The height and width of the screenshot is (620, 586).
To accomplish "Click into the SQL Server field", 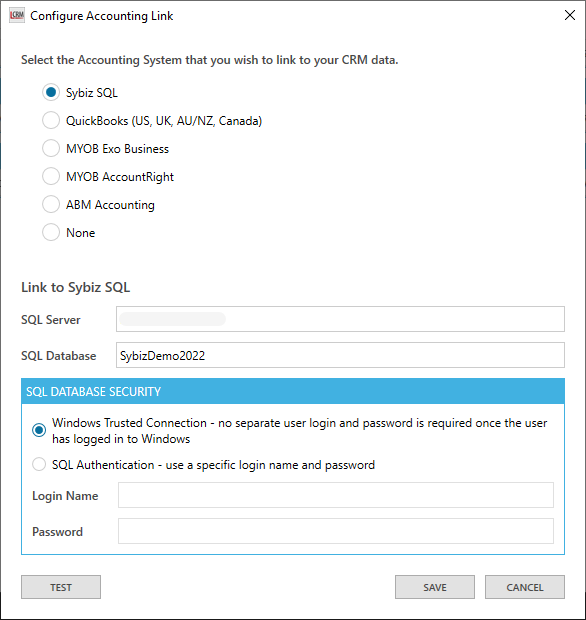I will [340, 319].
